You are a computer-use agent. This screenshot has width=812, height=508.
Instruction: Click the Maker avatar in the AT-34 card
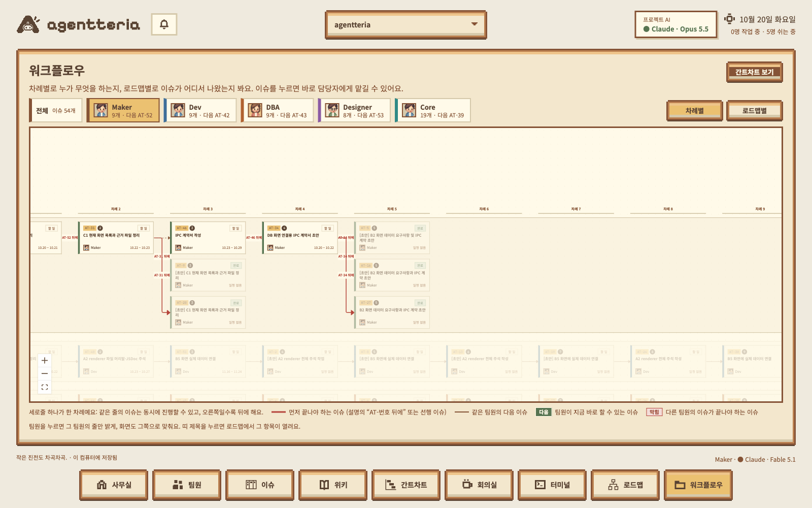point(270,248)
